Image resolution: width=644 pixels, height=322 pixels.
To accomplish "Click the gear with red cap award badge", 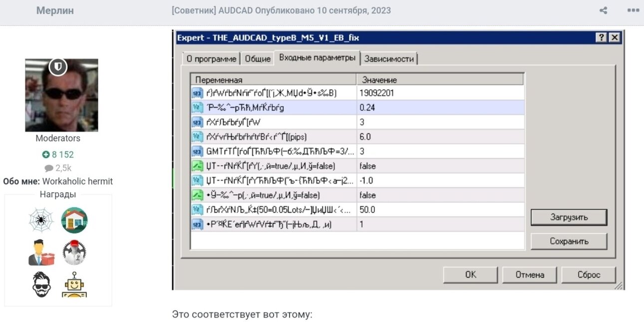I will click(74, 253).
